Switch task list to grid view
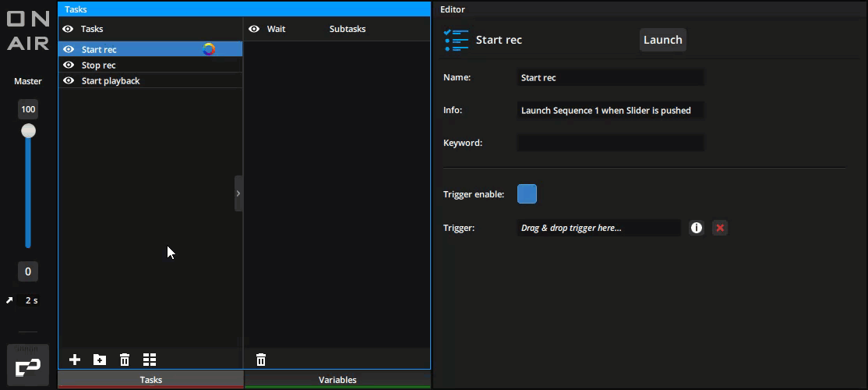This screenshot has width=868, height=390. click(150, 360)
